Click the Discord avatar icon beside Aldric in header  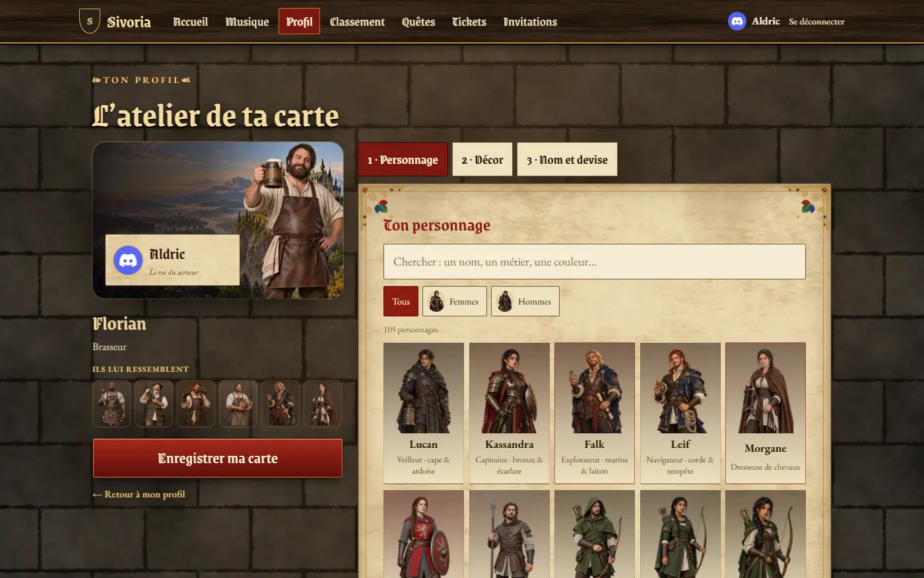(737, 21)
